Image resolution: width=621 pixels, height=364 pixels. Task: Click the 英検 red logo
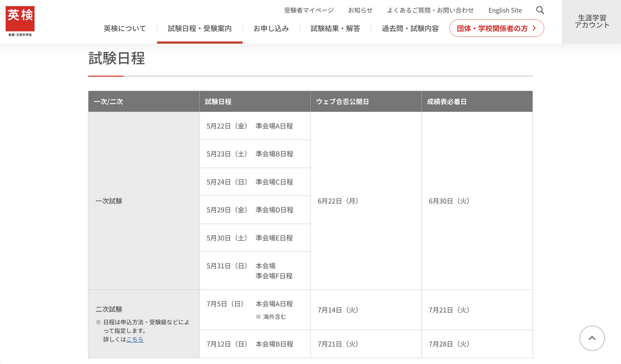point(20,21)
